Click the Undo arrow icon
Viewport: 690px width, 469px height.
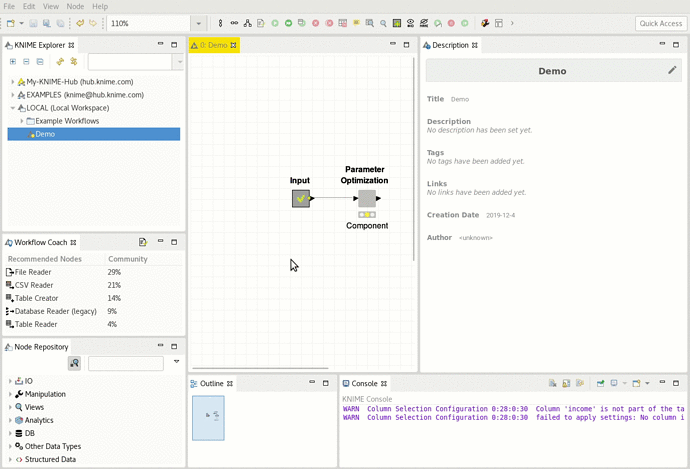point(80,23)
